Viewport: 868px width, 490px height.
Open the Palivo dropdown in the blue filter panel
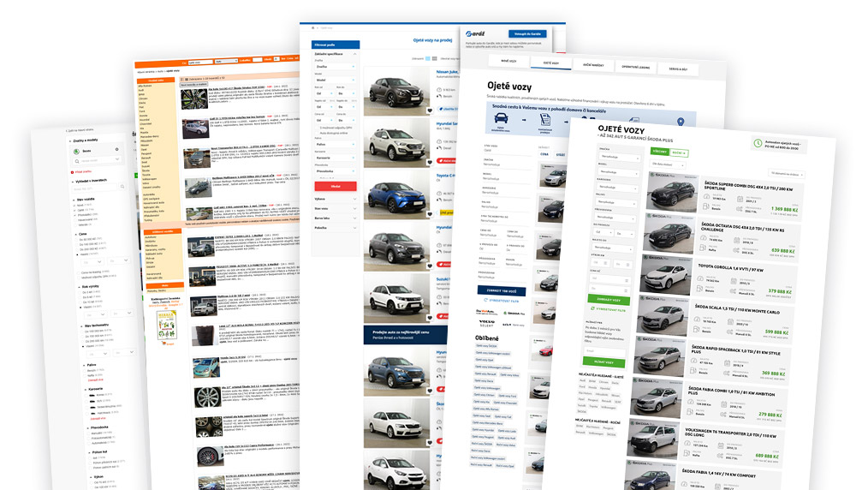(336, 145)
